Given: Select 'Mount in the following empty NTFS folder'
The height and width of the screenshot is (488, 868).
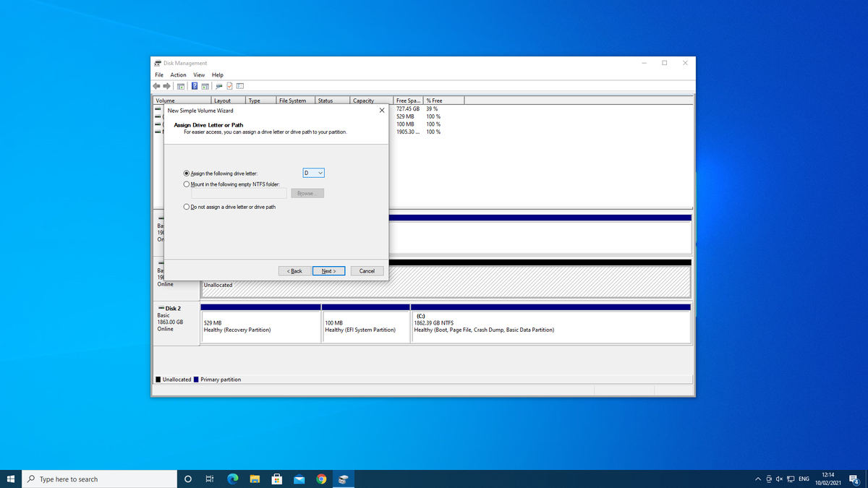Looking at the screenshot, I should tap(187, 184).
